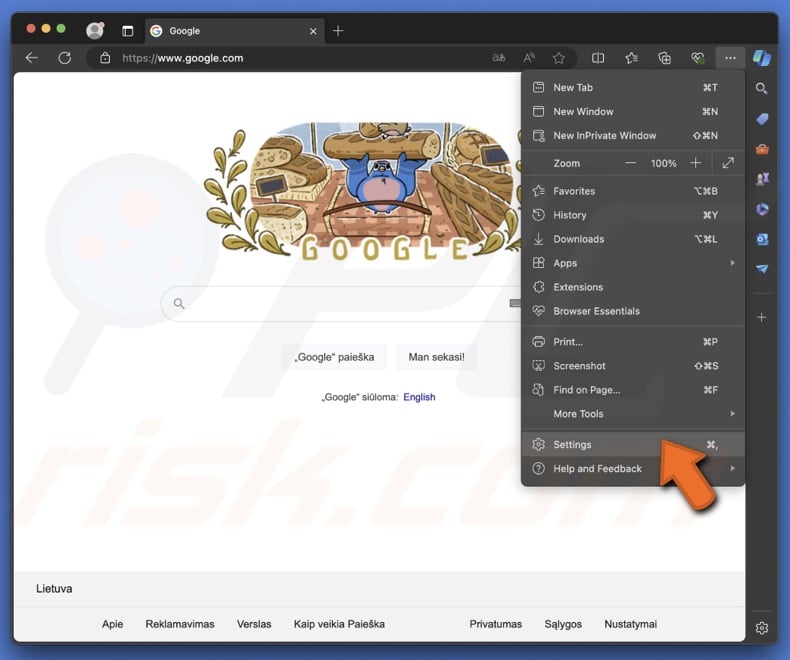The height and width of the screenshot is (660, 790).
Task: Open the tab actions menu icon
Action: (127, 31)
